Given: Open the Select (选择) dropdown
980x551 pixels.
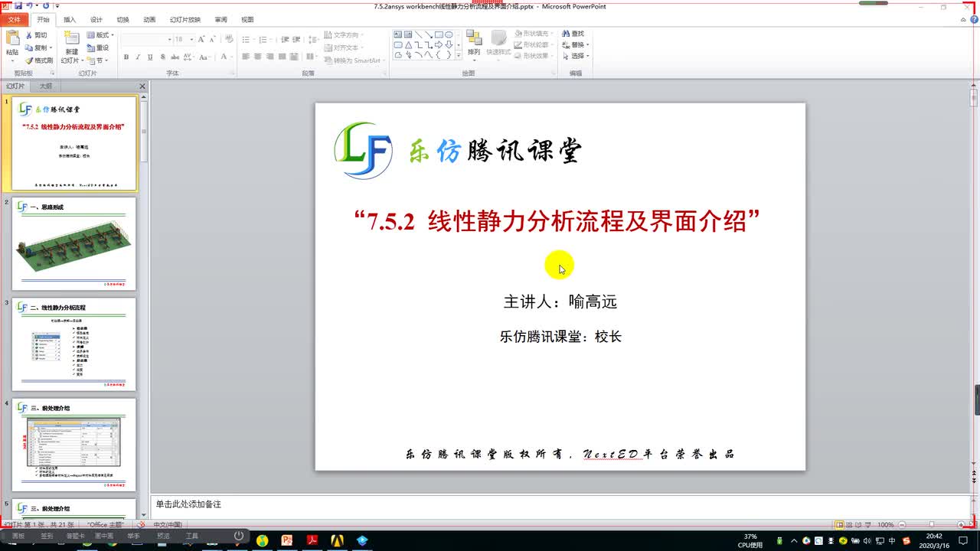Looking at the screenshot, I should (576, 56).
